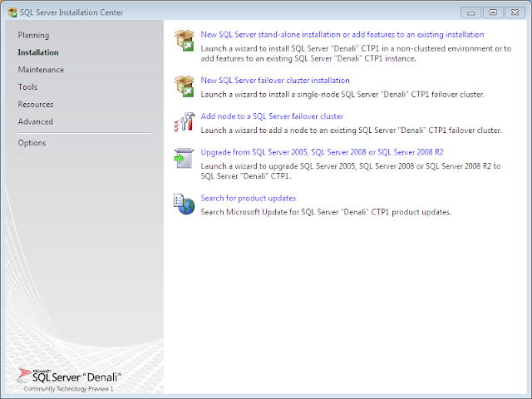Minimize the Installation Center window
This screenshot has height=399, width=532.
click(471, 12)
